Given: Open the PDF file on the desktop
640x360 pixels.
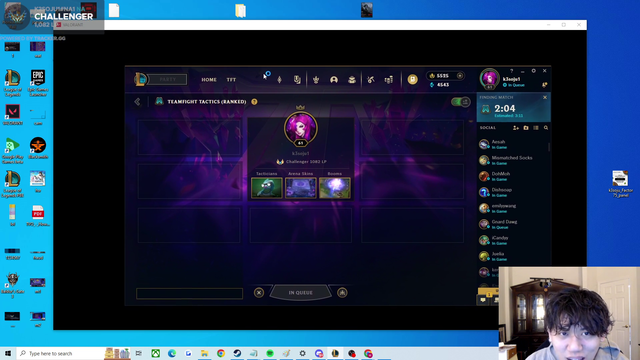Looking at the screenshot, I should pos(38,216).
